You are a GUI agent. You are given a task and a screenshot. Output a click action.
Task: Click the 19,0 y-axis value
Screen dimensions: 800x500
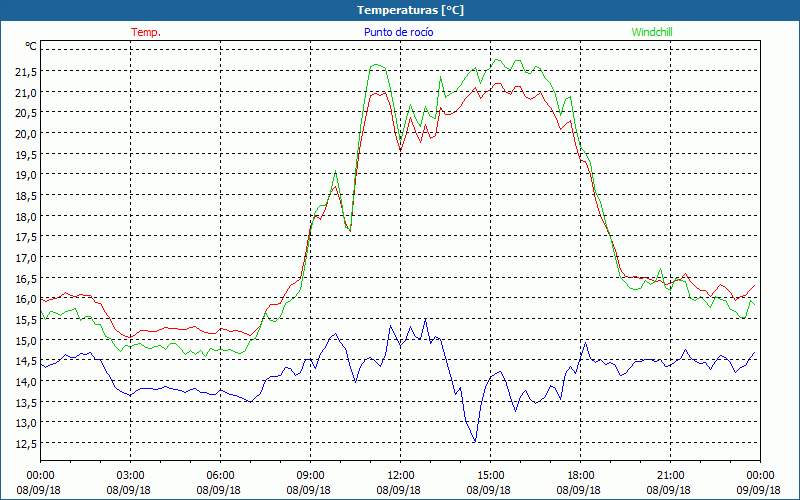(26, 176)
